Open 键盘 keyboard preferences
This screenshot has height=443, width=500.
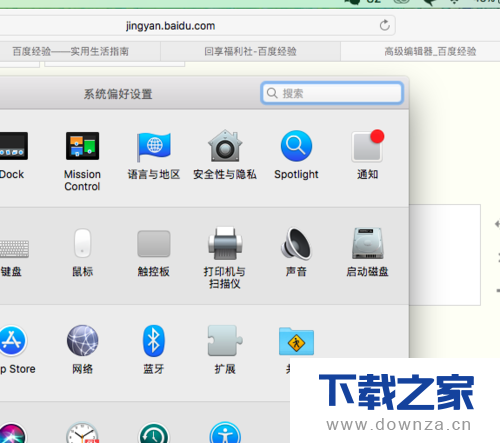click(x=14, y=249)
